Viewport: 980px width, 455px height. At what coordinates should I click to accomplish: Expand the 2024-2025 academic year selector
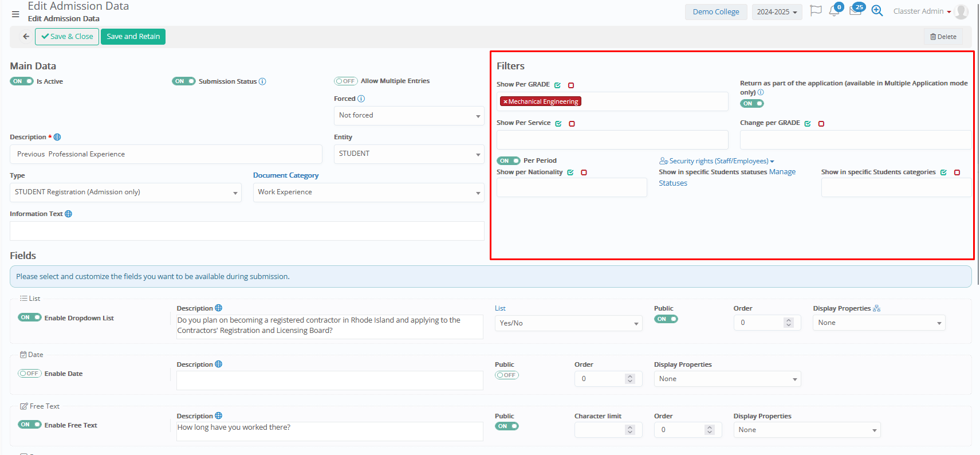pyautogui.click(x=777, y=12)
